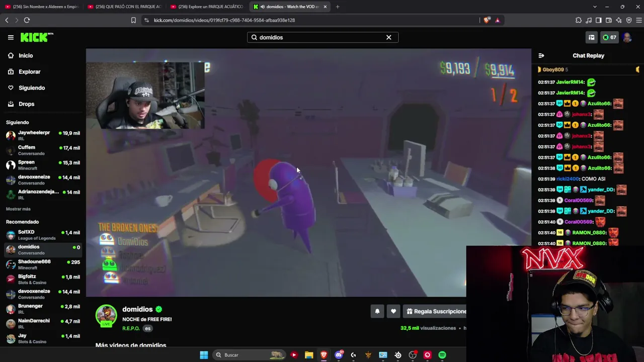Clear the domidios search text
644x362 pixels.
click(388, 37)
